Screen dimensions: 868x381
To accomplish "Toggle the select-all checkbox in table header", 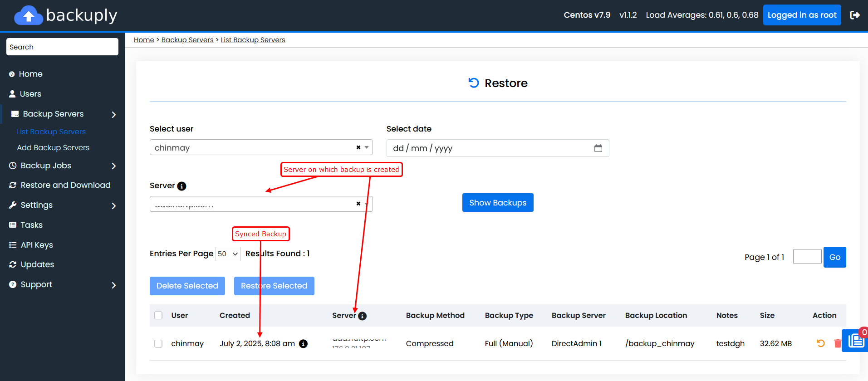I will pyautogui.click(x=158, y=315).
